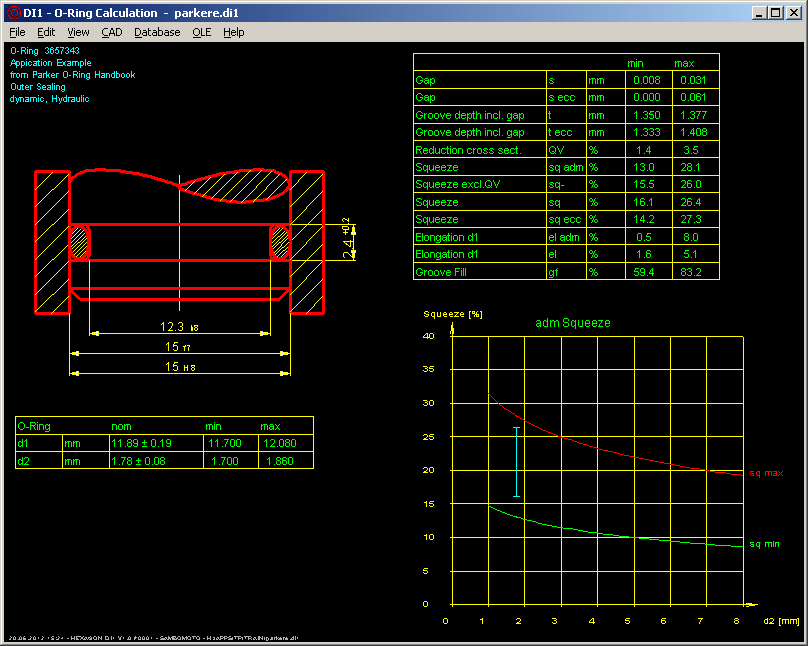Viewport: 808px width, 646px height.
Task: Click the 'Outer Sealing' text line
Action: [x=38, y=87]
